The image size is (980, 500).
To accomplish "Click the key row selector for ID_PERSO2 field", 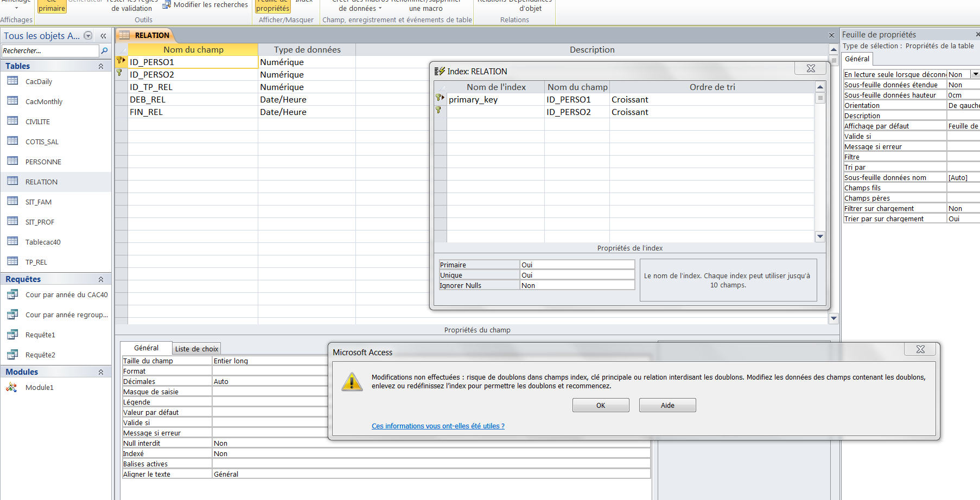I will tap(121, 74).
